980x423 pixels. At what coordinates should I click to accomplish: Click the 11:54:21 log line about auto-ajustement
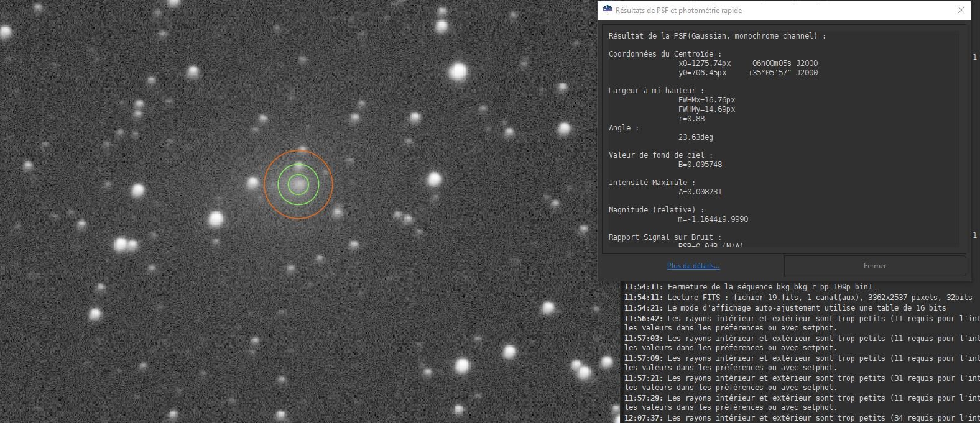(x=785, y=308)
